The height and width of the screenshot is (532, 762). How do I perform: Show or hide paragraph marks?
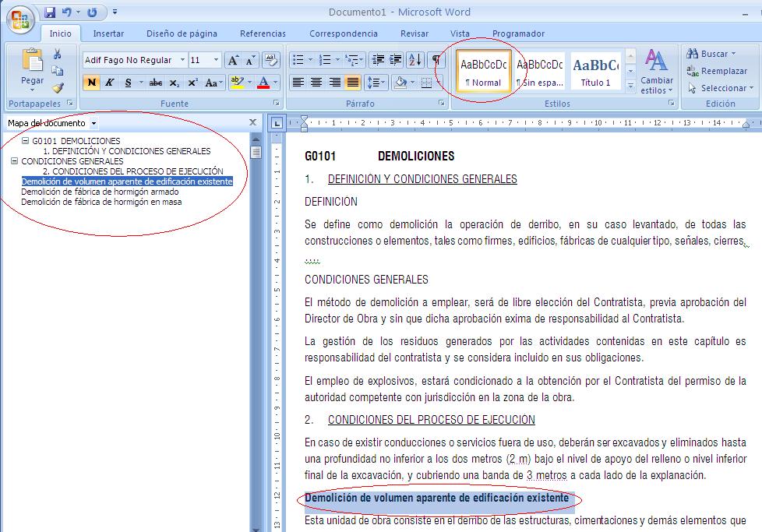pos(436,60)
